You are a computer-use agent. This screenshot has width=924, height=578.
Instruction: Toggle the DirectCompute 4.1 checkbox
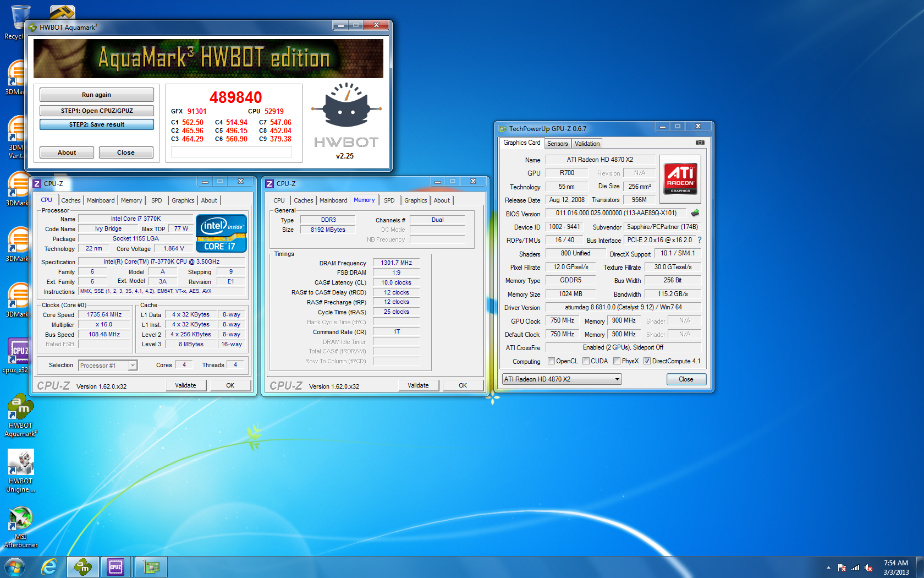647,361
